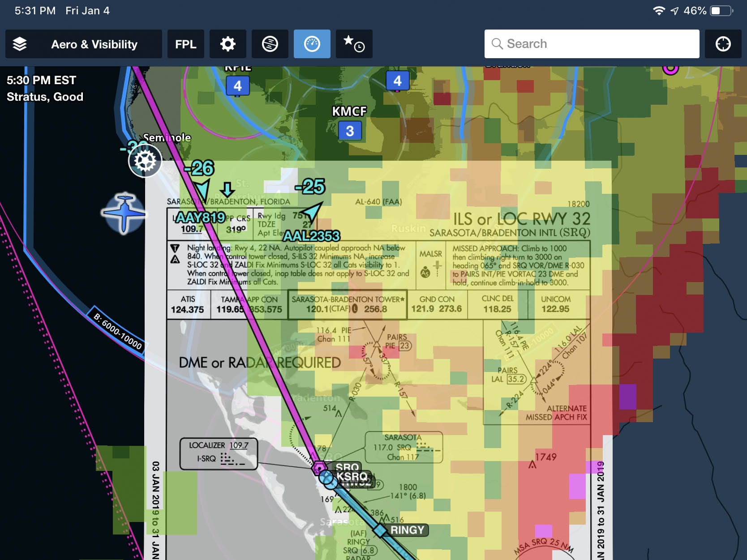This screenshot has width=747, height=560.
Task: Open favorites and recents star-clock icon
Action: (x=354, y=44)
